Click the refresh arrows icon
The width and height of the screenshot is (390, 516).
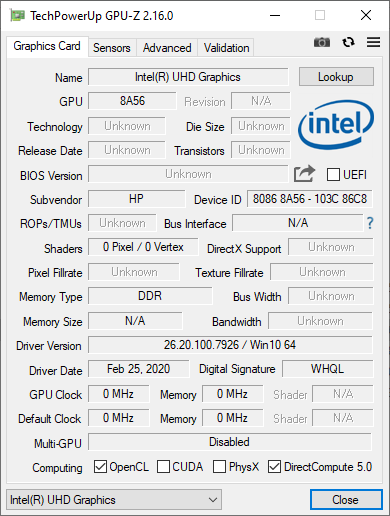(x=348, y=42)
